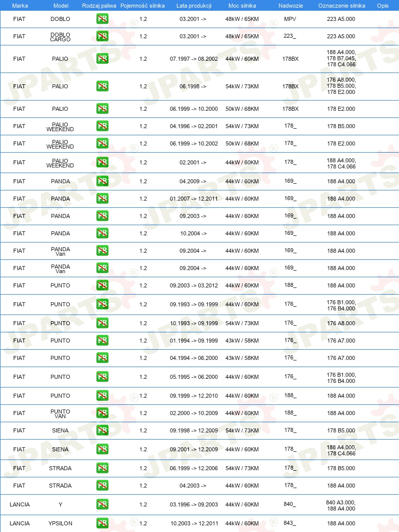Click the Oznaczenie silnika column header
Viewport: 399px width, 532px height.
(342, 6)
